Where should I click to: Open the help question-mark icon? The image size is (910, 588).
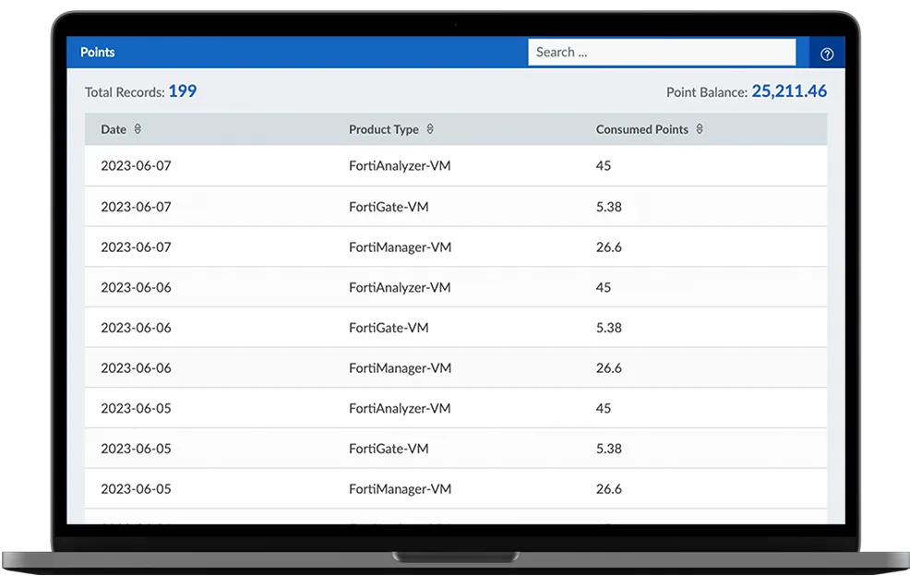click(x=826, y=54)
